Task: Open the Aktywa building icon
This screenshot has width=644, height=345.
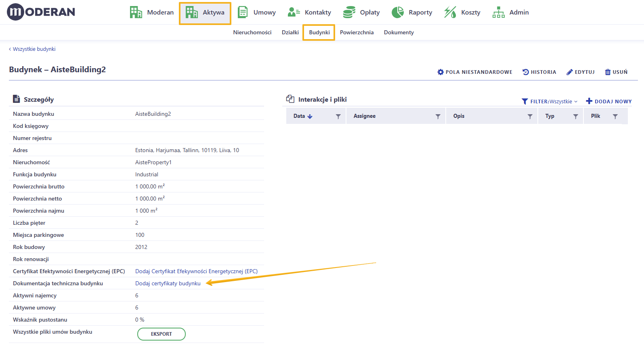Action: coord(191,12)
